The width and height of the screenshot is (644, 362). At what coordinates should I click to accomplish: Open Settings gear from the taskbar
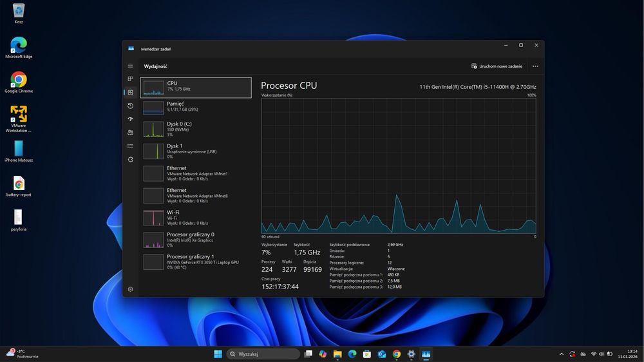pos(412,354)
